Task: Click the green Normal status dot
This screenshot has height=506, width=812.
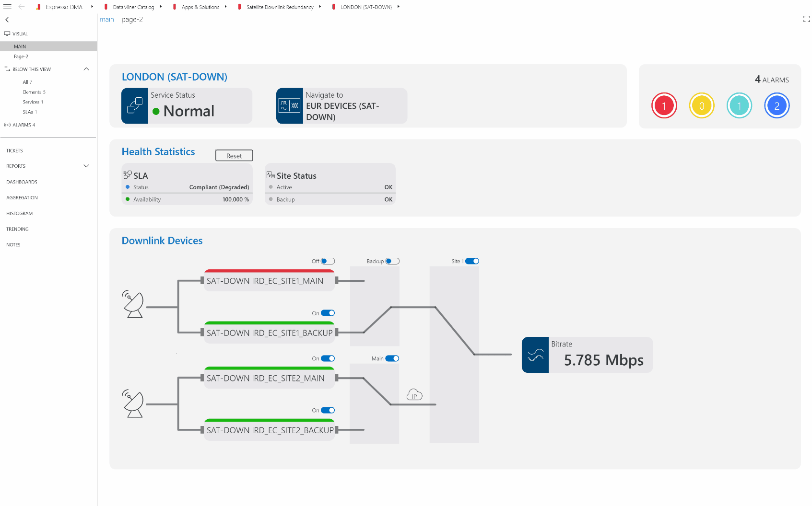Action: coord(156,112)
